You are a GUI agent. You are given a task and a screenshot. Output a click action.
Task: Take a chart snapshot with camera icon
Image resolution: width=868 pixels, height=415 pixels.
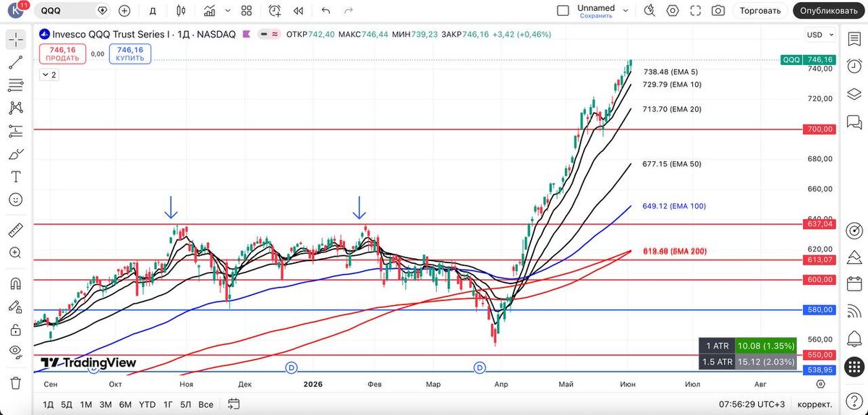coord(718,11)
